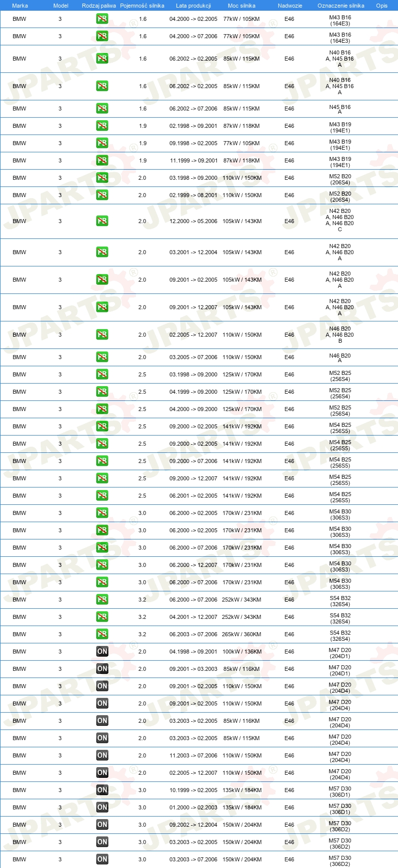Select the Nadwozie column header
The image size is (398, 868).
tap(290, 6)
